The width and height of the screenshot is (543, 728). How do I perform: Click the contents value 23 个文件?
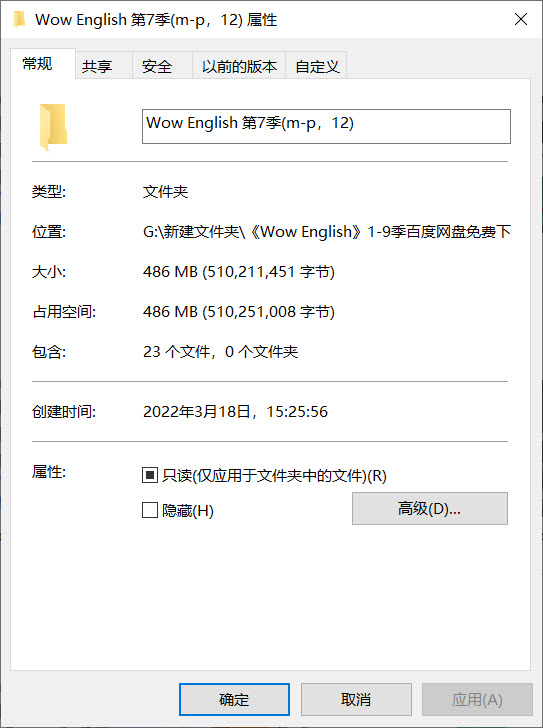click(x=220, y=351)
